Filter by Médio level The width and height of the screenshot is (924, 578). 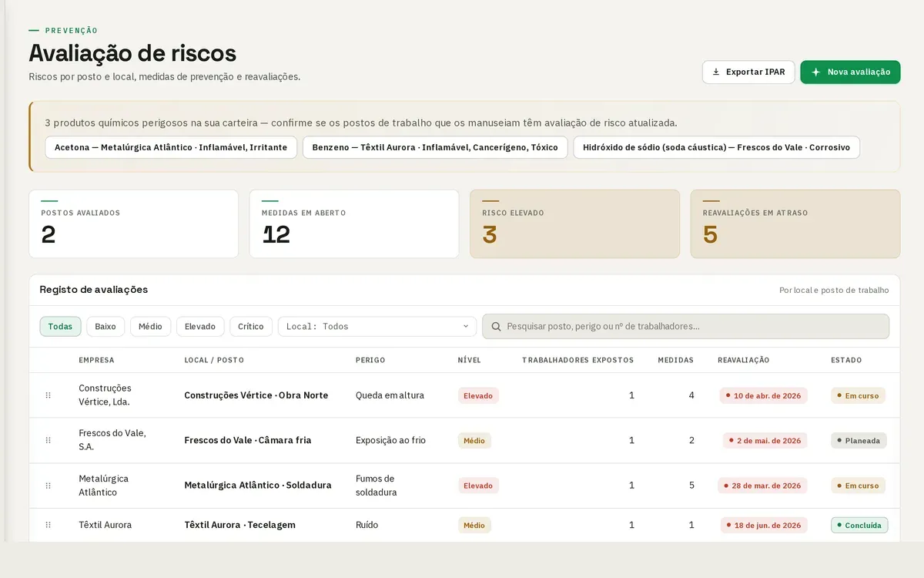[x=150, y=327]
